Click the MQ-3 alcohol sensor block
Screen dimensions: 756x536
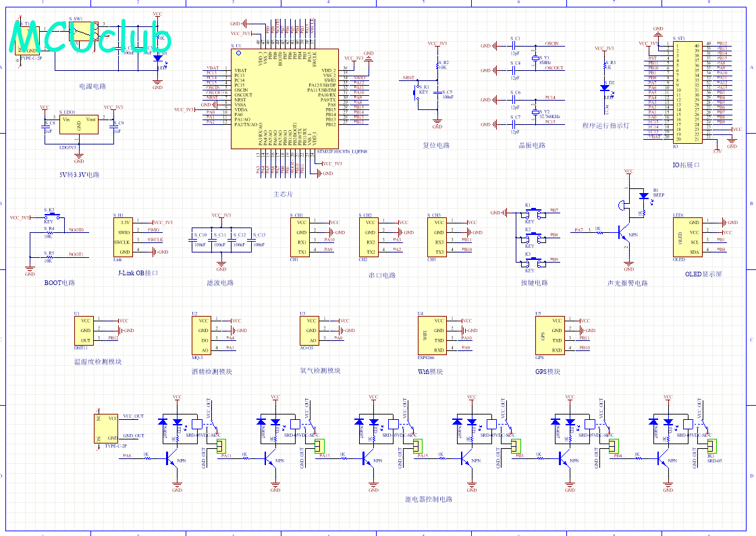point(202,336)
